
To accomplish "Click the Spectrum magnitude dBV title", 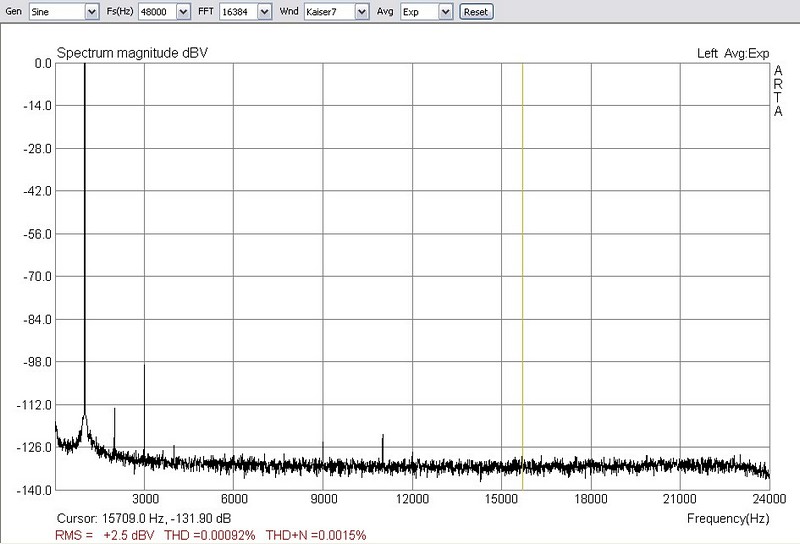I will pyautogui.click(x=132, y=53).
